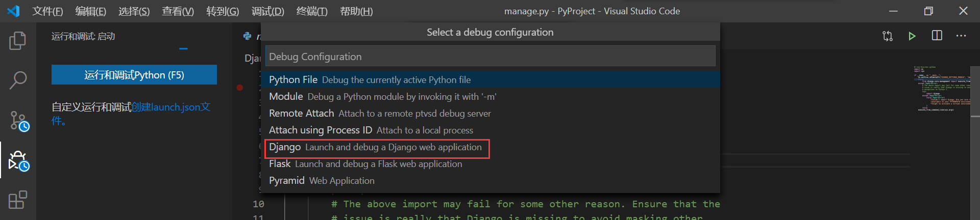Click the code minimap preview

[942, 89]
